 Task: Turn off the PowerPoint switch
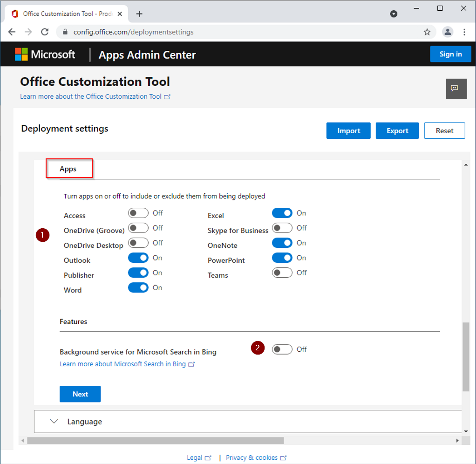282,258
